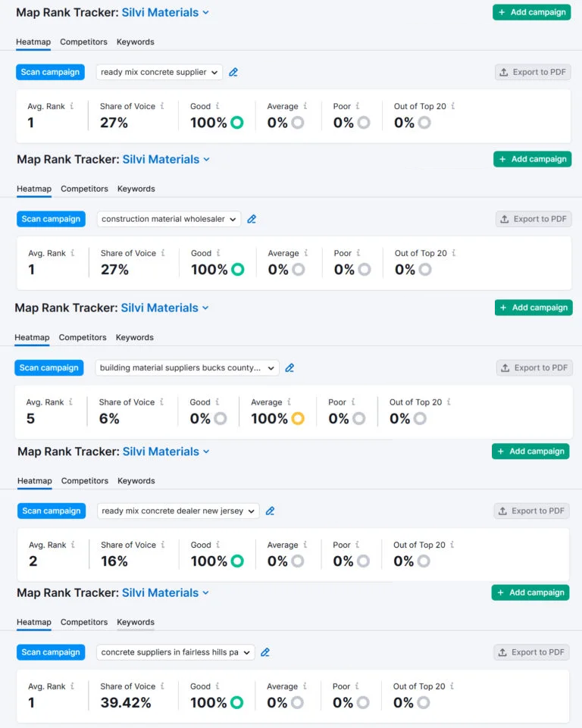Click the edit pencil beside 'construction material wholesaler'

click(x=252, y=220)
